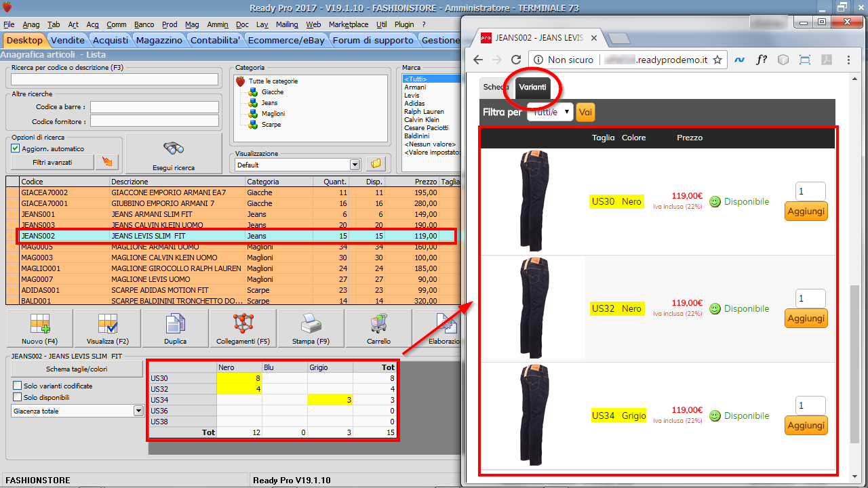Click the filter clear icon beside Filtri avanzati
The height and width of the screenshot is (488, 868).
pos(106,162)
